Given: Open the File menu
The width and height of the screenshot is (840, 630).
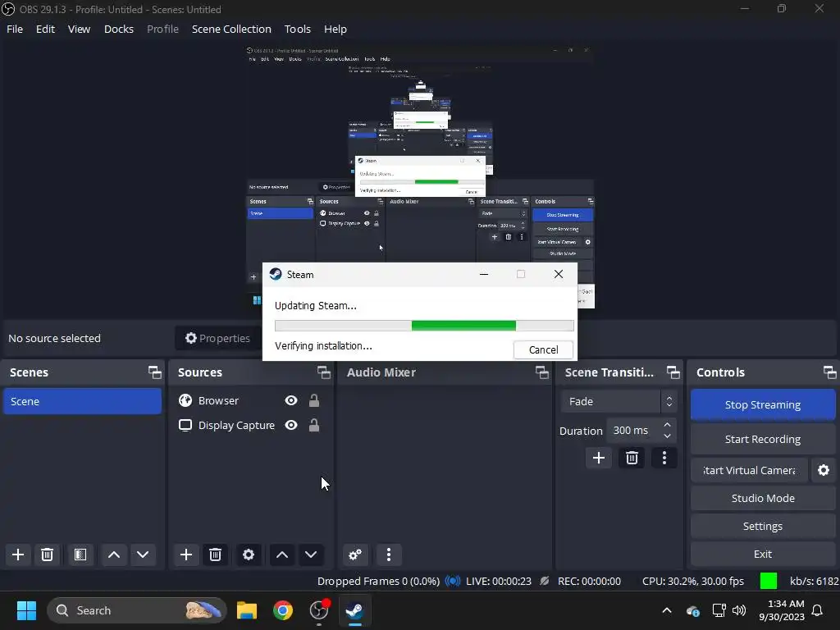Looking at the screenshot, I should coord(15,29).
